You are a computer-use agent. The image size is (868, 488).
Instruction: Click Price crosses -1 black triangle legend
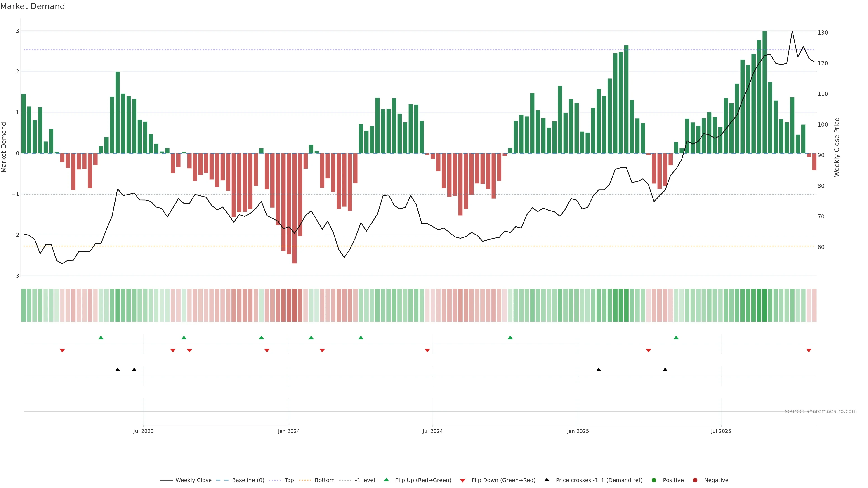(x=547, y=480)
